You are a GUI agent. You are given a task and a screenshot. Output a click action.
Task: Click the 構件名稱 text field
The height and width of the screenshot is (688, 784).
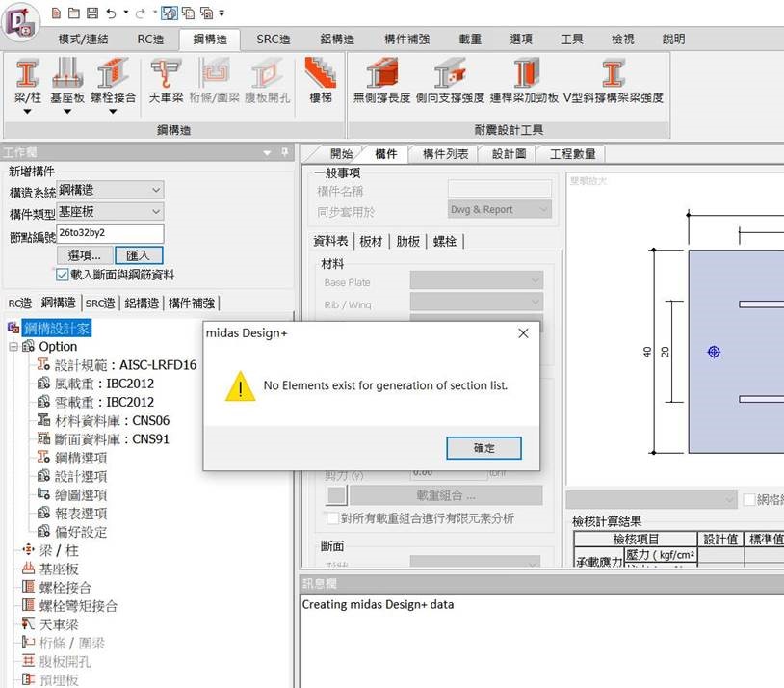(x=500, y=189)
